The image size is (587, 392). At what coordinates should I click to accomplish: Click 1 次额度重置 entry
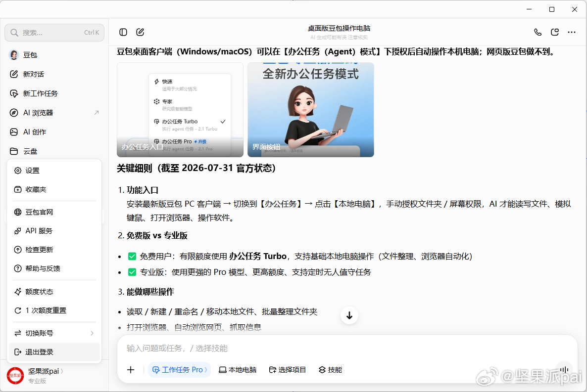(x=54, y=310)
